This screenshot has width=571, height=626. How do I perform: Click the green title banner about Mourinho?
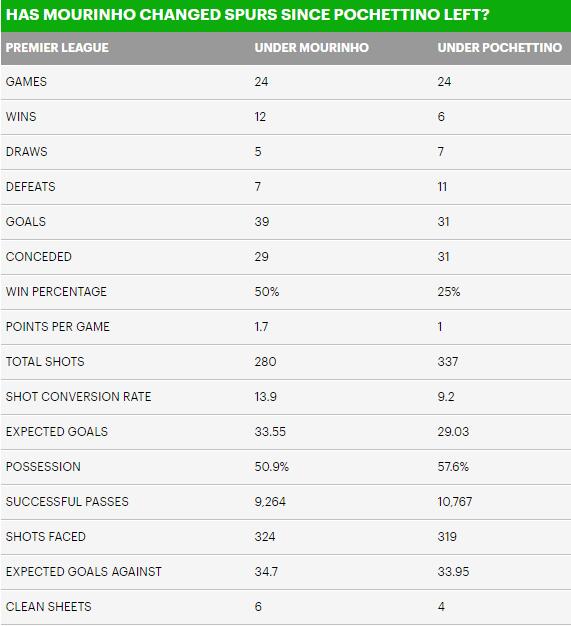pyautogui.click(x=286, y=16)
